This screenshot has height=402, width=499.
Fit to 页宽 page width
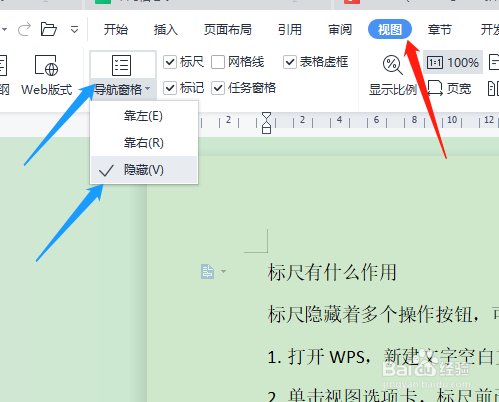point(449,88)
